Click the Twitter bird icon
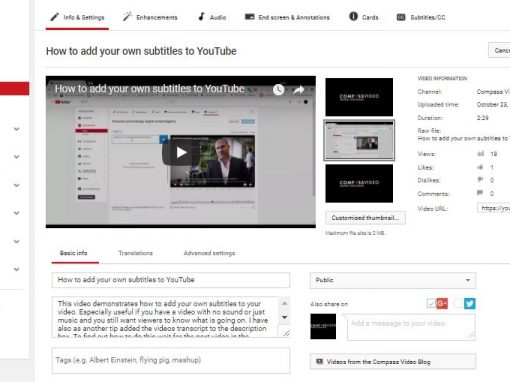 click(470, 303)
